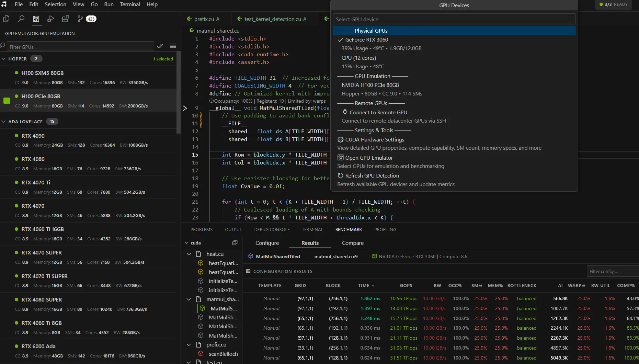Collapse the HOPPER GPU group
This screenshot has height=364, width=639.
pyautogui.click(x=4, y=59)
